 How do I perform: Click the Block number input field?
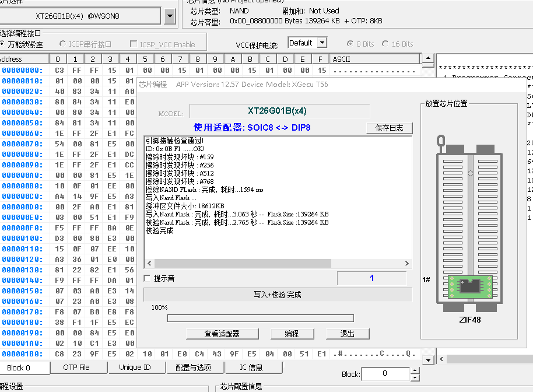(384, 373)
